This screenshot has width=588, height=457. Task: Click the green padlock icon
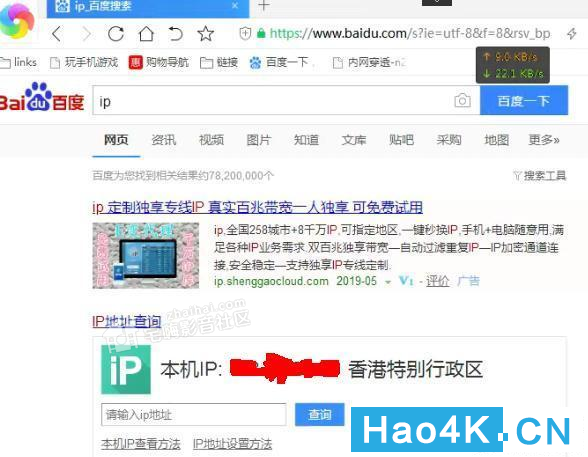point(261,34)
